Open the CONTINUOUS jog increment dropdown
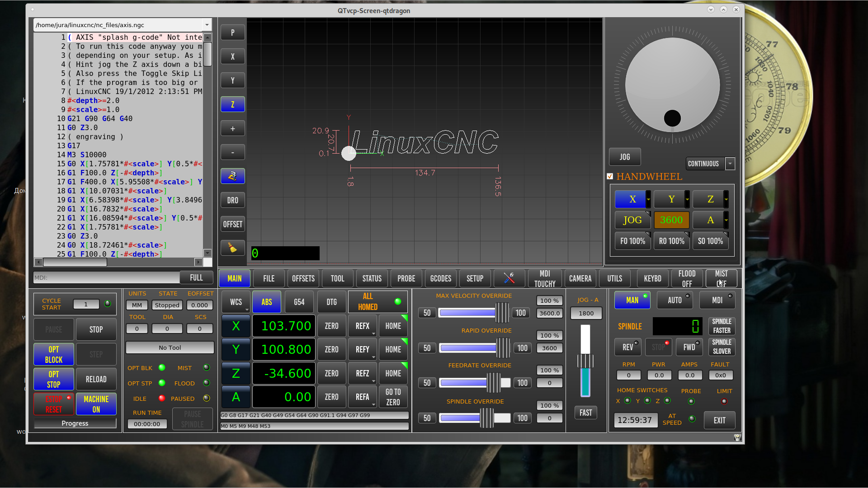 (x=730, y=164)
